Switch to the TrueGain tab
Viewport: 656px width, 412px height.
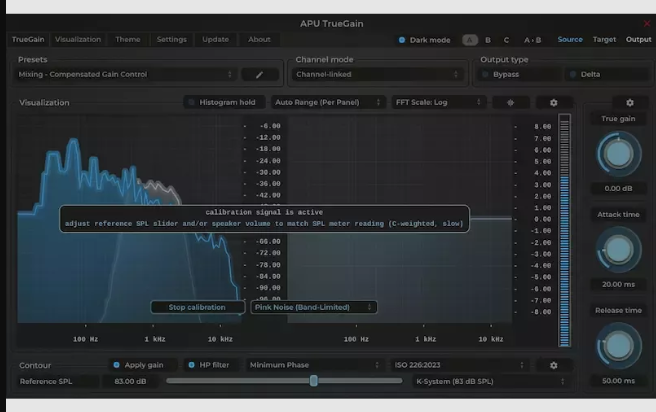(28, 39)
